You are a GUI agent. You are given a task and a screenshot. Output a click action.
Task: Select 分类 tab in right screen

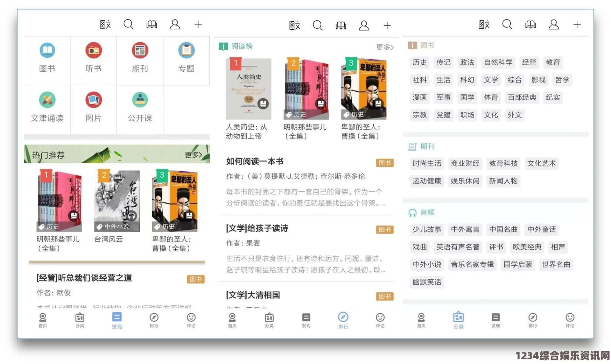[458, 320]
